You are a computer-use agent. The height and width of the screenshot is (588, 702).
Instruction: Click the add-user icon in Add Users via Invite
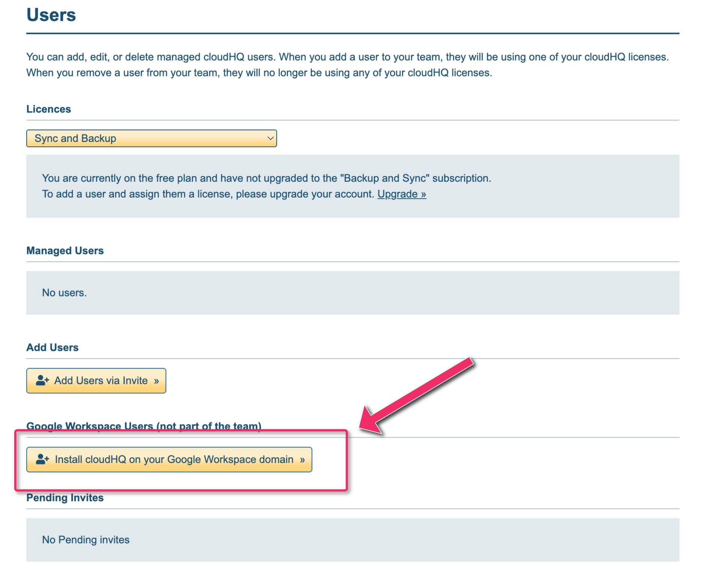coord(42,380)
